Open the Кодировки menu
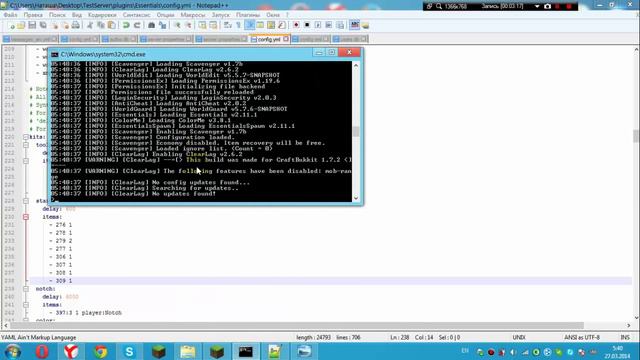The height and width of the screenshot is (360, 640). coord(102,15)
